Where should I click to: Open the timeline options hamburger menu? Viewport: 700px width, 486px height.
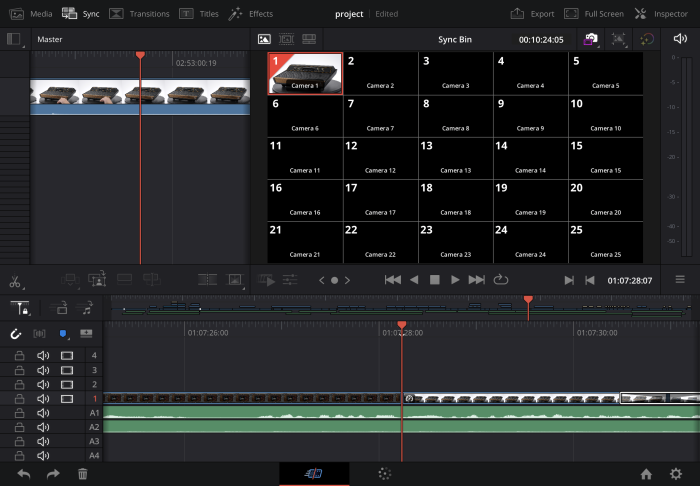pos(680,280)
